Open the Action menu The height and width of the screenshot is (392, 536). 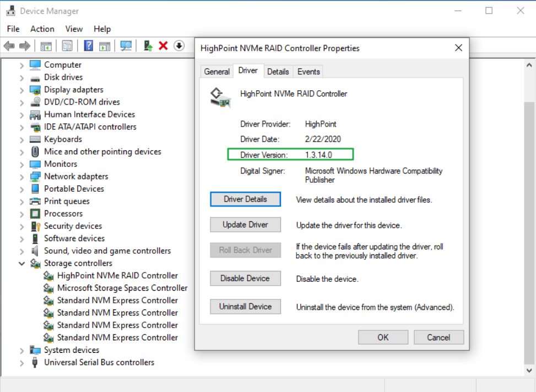click(x=42, y=29)
